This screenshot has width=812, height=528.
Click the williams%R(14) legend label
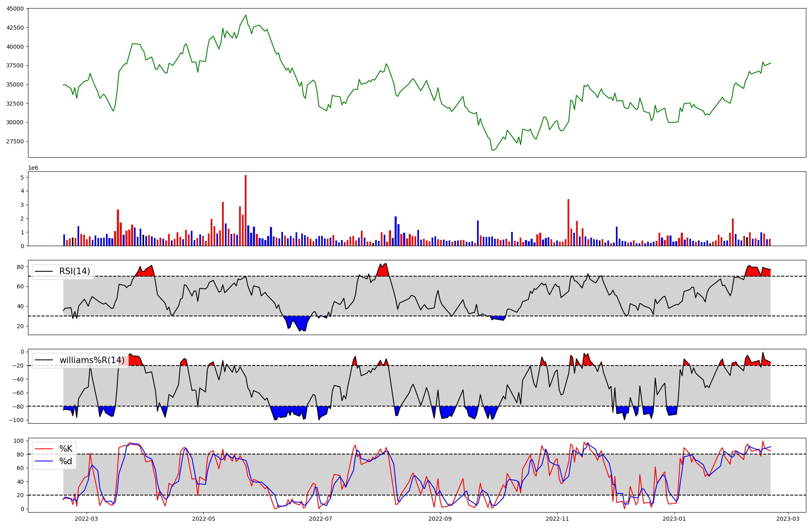(x=92, y=360)
